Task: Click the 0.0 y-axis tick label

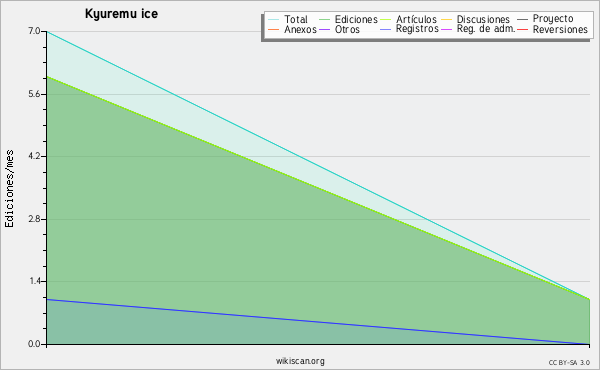Action: (x=34, y=344)
